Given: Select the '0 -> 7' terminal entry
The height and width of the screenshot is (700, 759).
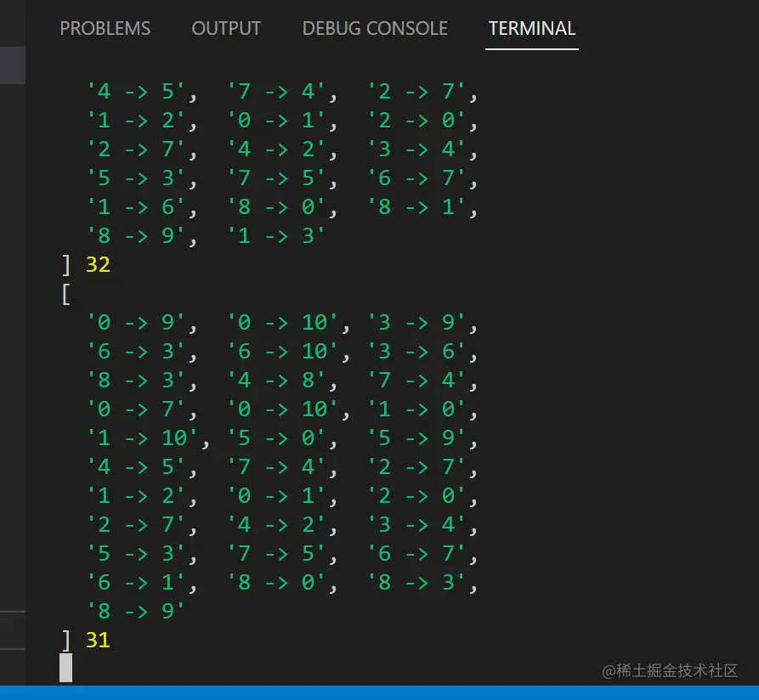Looking at the screenshot, I should coord(136,409).
